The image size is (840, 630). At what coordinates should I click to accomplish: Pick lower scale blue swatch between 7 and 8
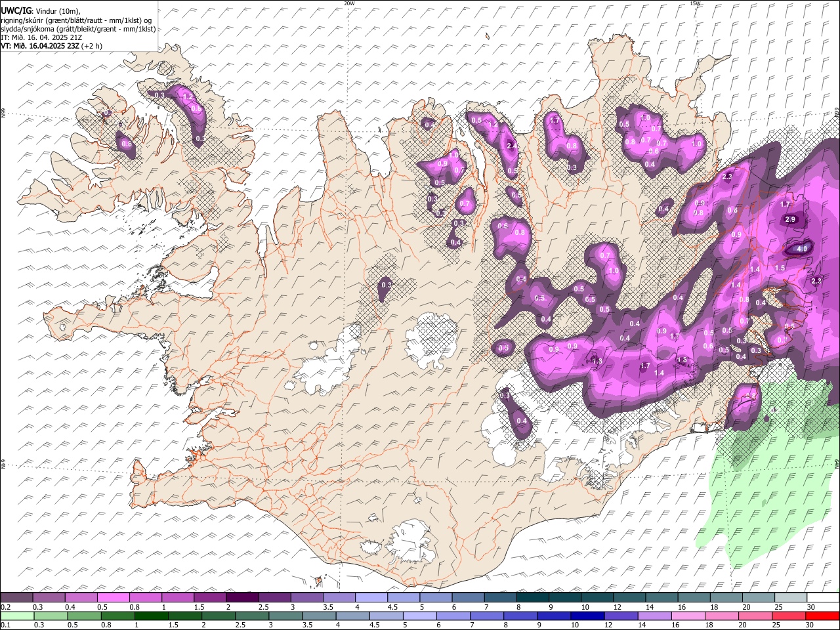(x=486, y=616)
